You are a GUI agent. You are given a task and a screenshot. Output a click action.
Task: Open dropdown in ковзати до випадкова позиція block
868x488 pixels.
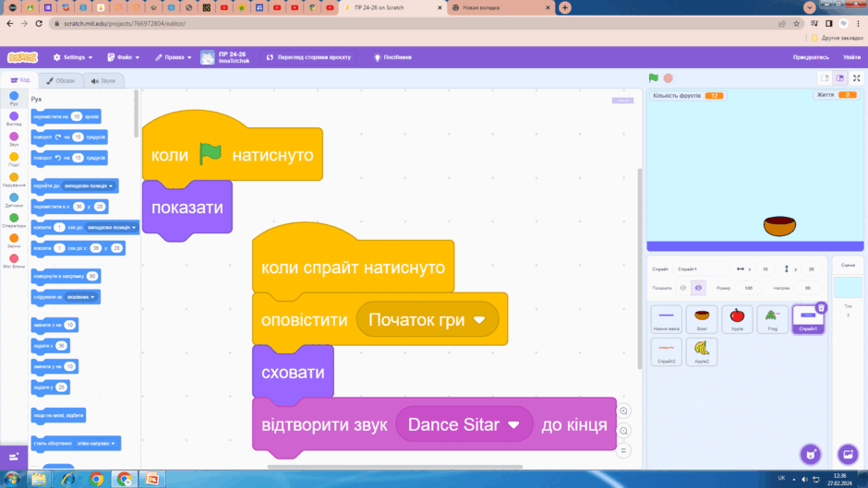(111, 228)
